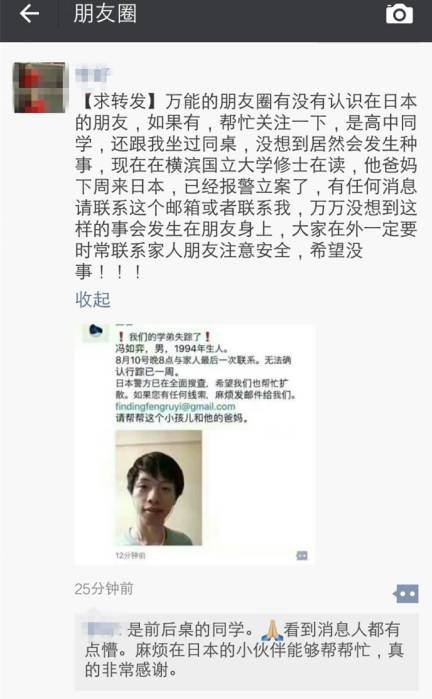Open the camera icon to post a moment
This screenshot has height=699, width=432.
click(x=399, y=14)
